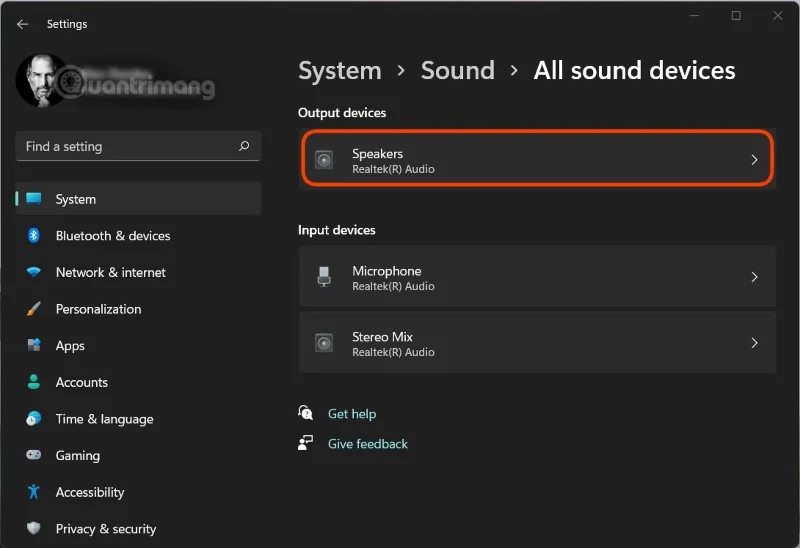
Task: Click the Output devices heading
Action: [x=342, y=113]
